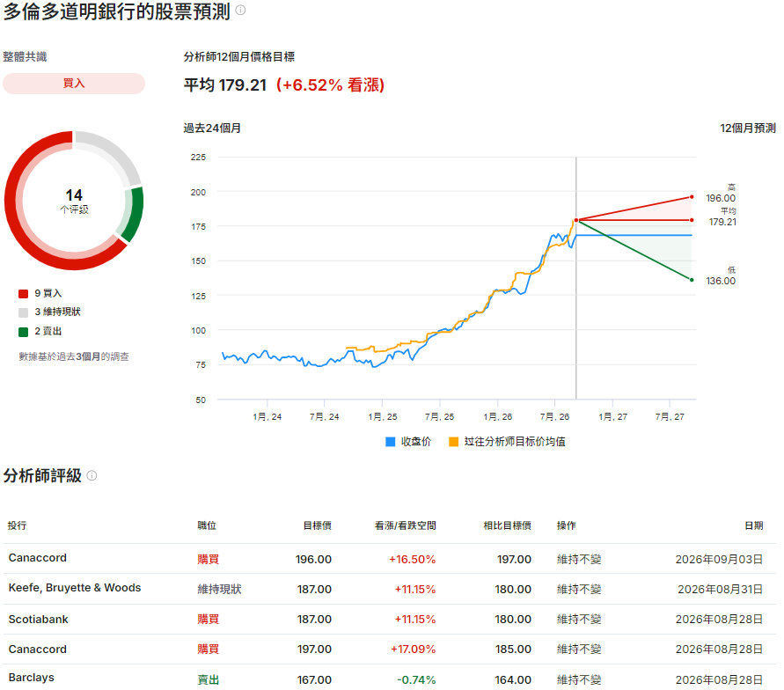Click gray 維持現狀 legend swatch
Screen dimensions: 784x690
click(23, 313)
